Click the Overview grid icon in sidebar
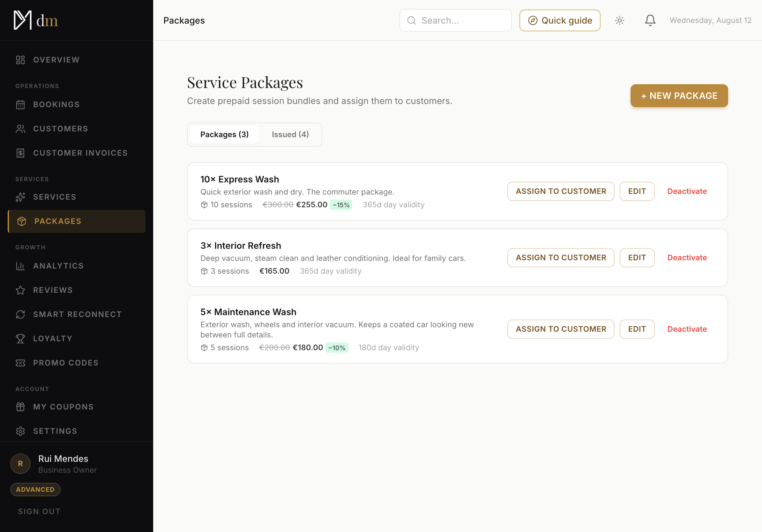 coord(20,60)
